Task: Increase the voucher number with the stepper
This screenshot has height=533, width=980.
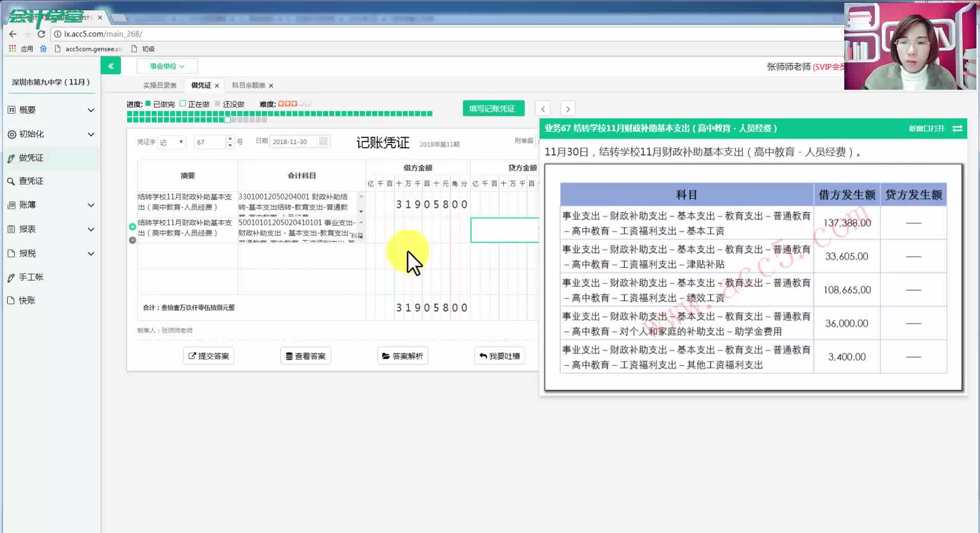Action: pyautogui.click(x=230, y=138)
